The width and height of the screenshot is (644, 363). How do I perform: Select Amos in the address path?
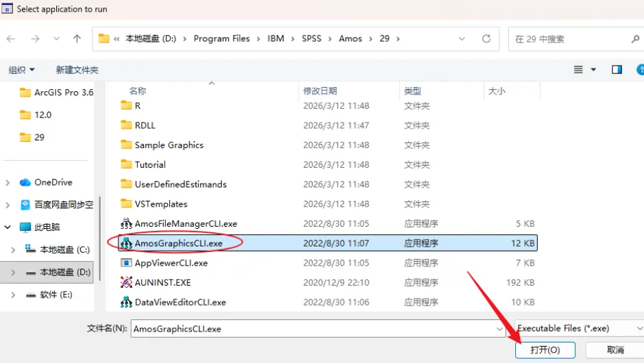(x=350, y=38)
